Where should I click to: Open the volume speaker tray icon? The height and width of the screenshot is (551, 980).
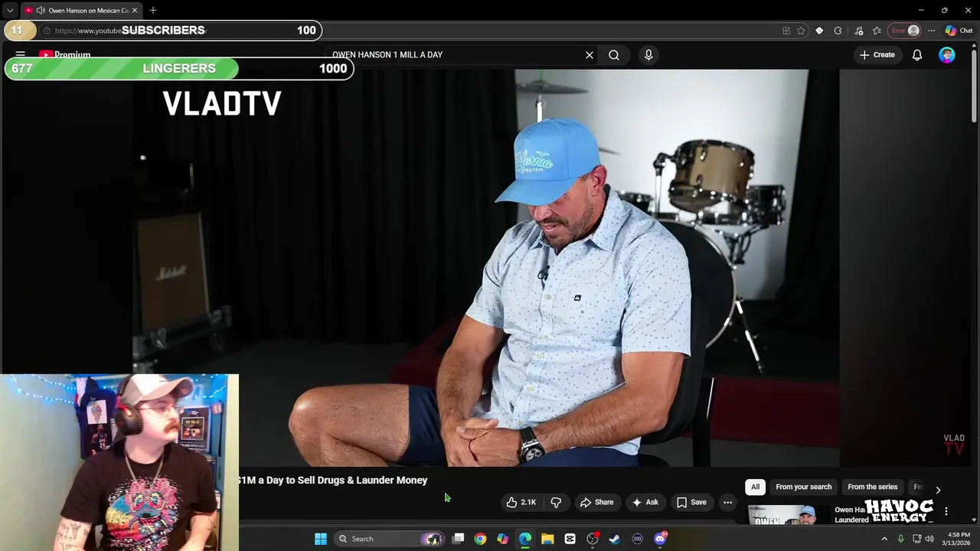click(929, 539)
